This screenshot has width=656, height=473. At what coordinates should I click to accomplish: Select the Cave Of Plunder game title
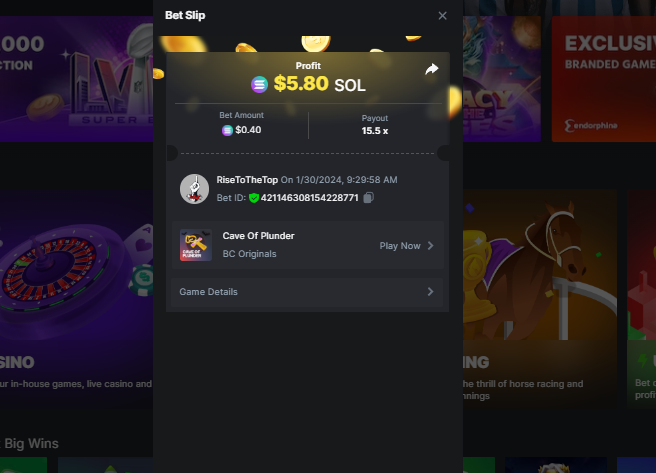(259, 236)
